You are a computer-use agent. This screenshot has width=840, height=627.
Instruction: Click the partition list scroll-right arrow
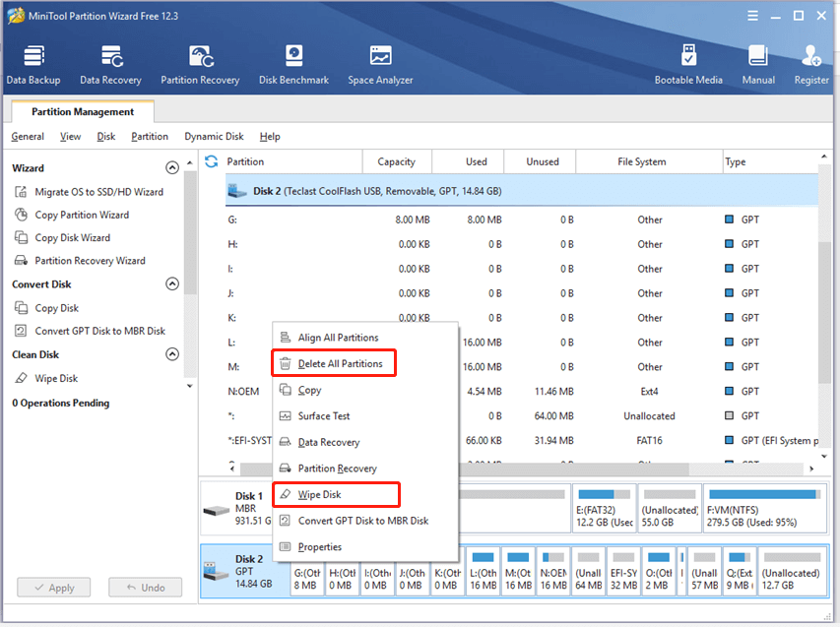[x=811, y=469]
